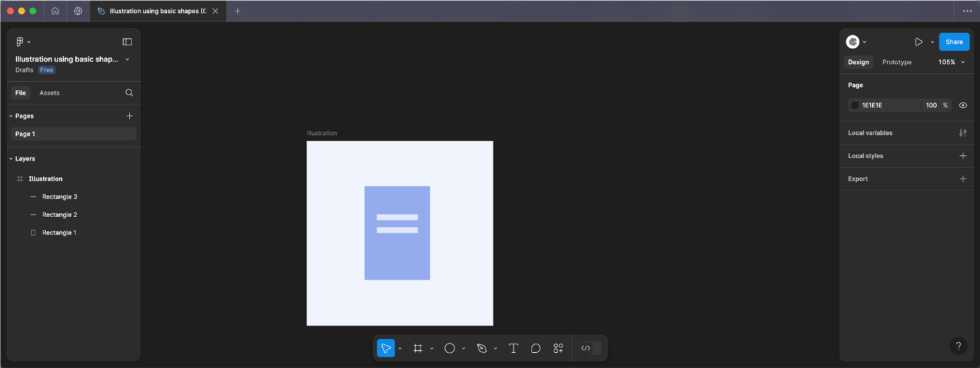Open the page background color swatch
980x368 pixels.
(x=854, y=105)
